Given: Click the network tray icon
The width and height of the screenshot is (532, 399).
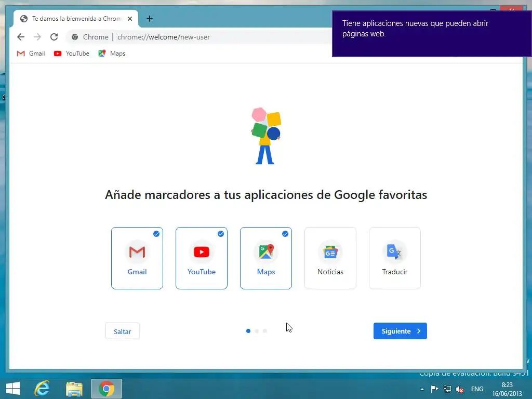Looking at the screenshot, I should pyautogui.click(x=447, y=389).
